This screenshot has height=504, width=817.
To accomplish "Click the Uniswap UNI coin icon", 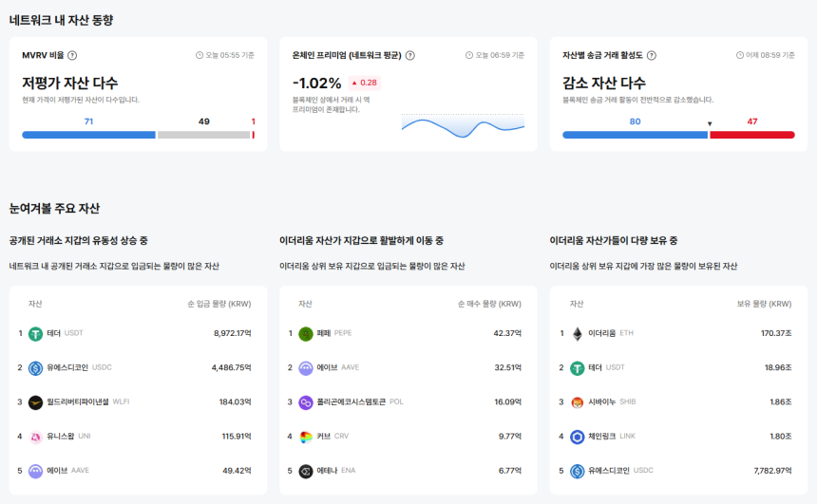I will 35,437.
